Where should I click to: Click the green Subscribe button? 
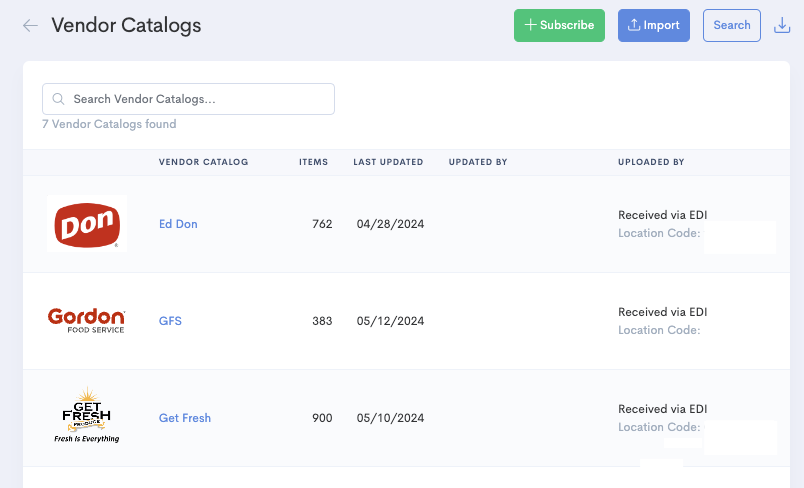(x=559, y=26)
